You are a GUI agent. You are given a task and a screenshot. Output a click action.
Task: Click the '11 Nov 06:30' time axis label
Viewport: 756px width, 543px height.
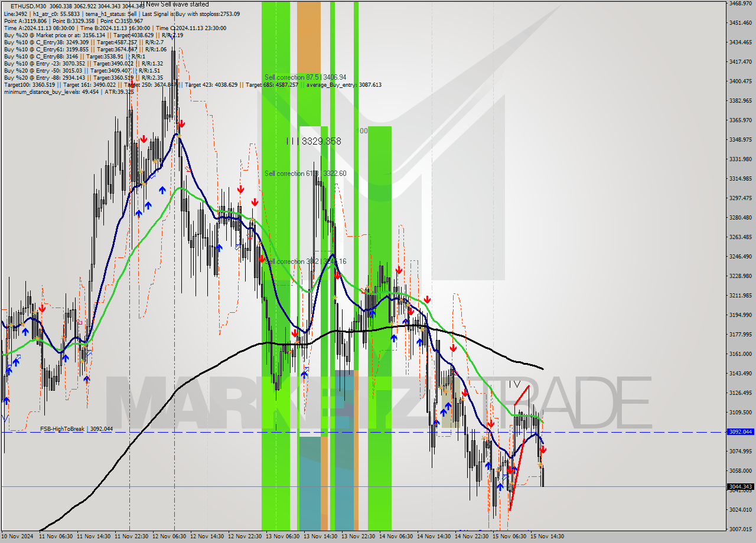click(x=56, y=537)
